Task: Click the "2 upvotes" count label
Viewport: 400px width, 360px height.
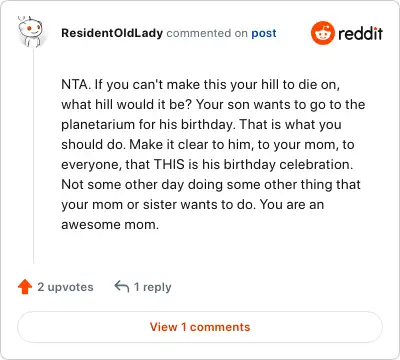Action: point(65,287)
